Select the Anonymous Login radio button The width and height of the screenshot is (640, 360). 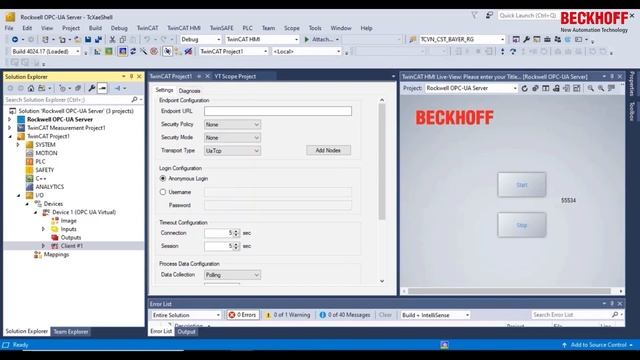(163, 178)
